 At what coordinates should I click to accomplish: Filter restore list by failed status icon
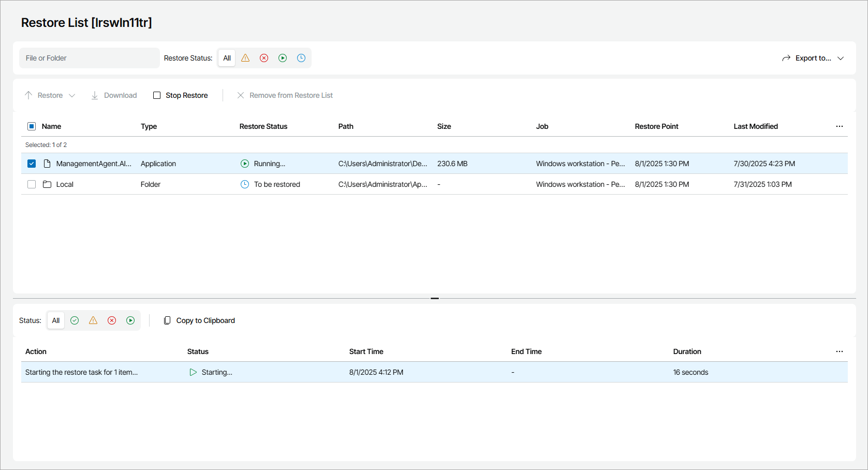pos(264,58)
